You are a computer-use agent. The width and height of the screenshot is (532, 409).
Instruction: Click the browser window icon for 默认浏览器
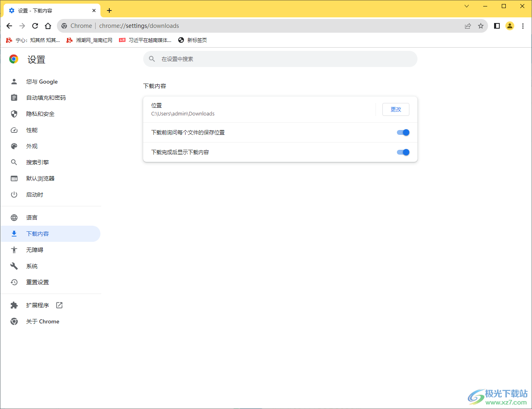click(x=14, y=178)
